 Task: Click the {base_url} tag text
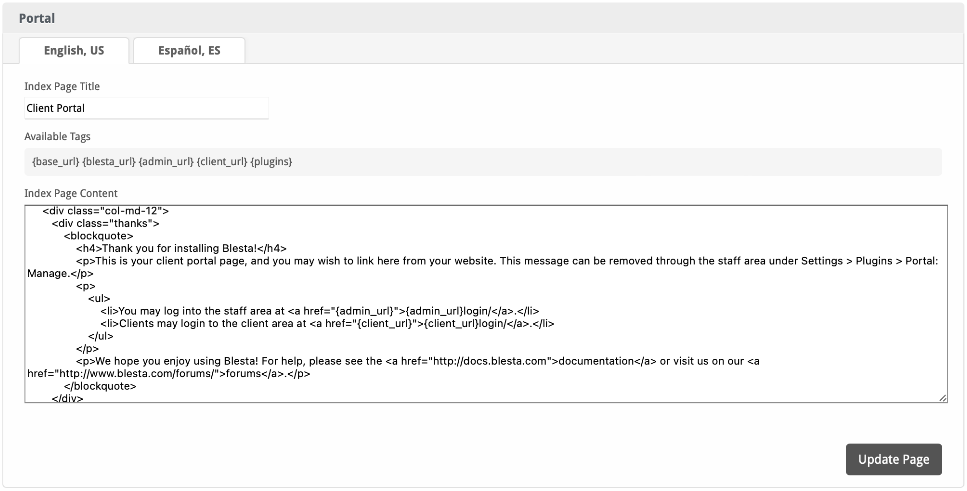click(56, 161)
